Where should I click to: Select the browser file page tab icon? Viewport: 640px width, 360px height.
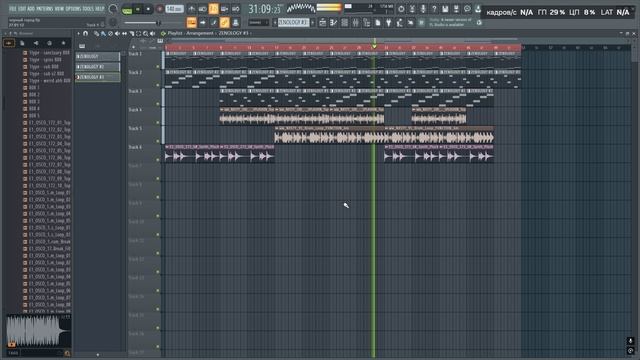[x=22, y=43]
